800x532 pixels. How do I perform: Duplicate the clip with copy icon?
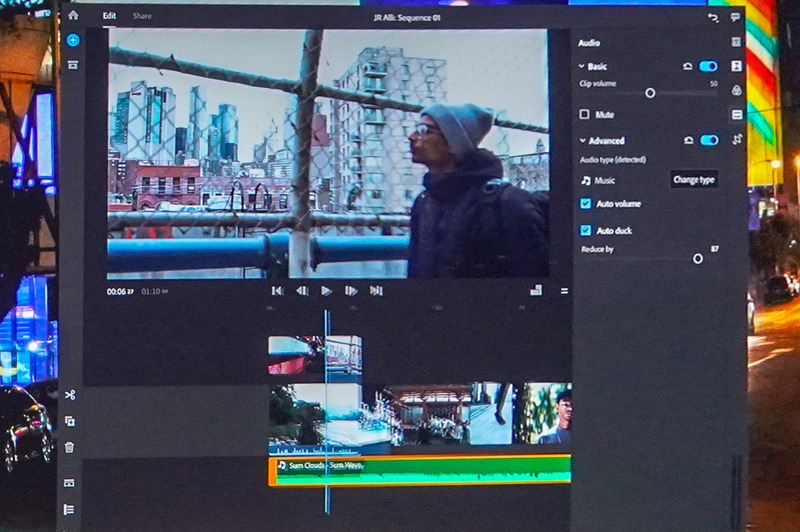click(x=70, y=421)
